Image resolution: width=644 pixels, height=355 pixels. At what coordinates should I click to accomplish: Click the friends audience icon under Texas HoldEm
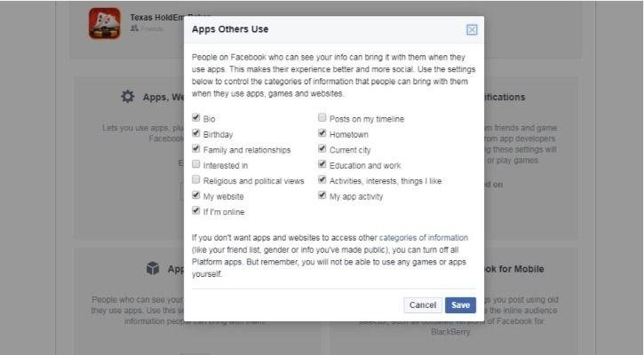click(x=134, y=28)
